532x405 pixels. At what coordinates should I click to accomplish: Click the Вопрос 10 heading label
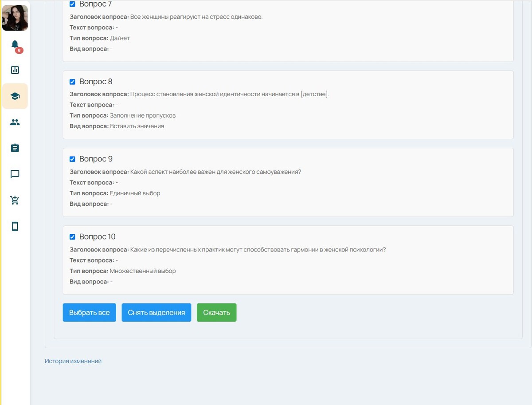[x=98, y=237]
